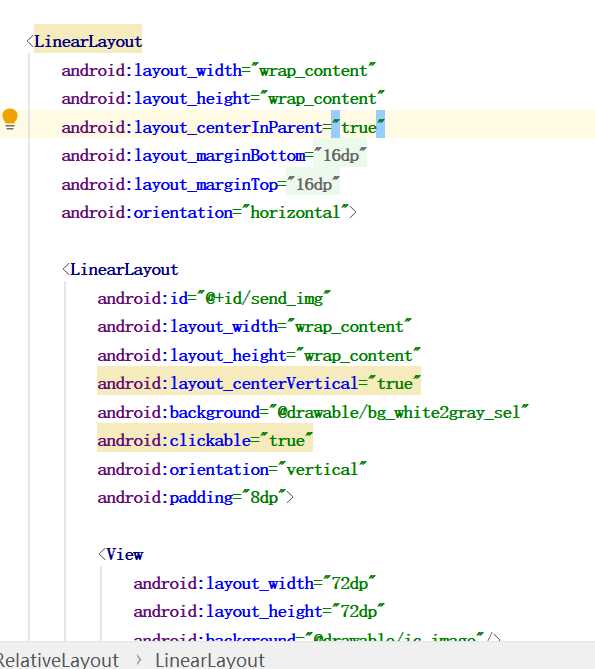Click the "72dp" layout_height value in View
Image resolution: width=595 pixels, height=669 pixels.
tap(358, 611)
